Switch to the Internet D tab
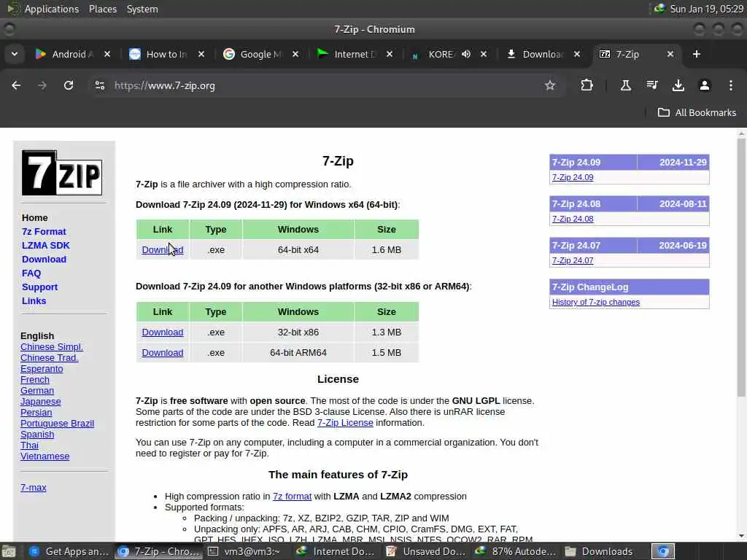Screen dimensions: 747x560 point(355,54)
